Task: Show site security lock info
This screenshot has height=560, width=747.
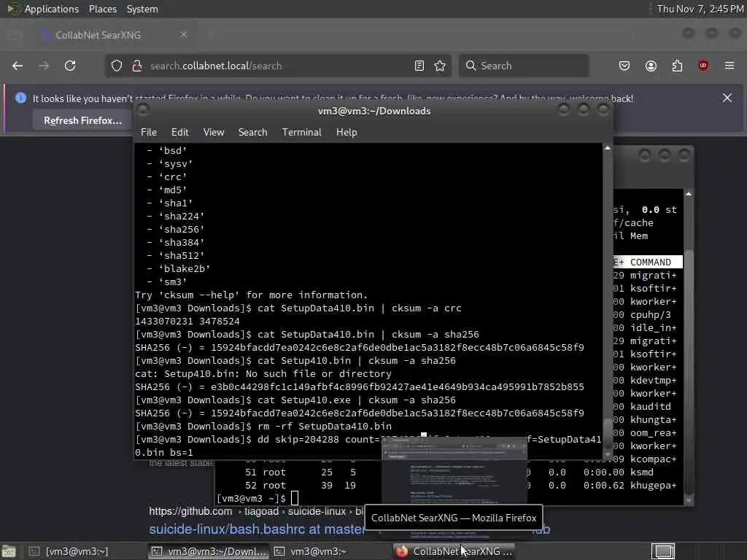Action: (136, 66)
